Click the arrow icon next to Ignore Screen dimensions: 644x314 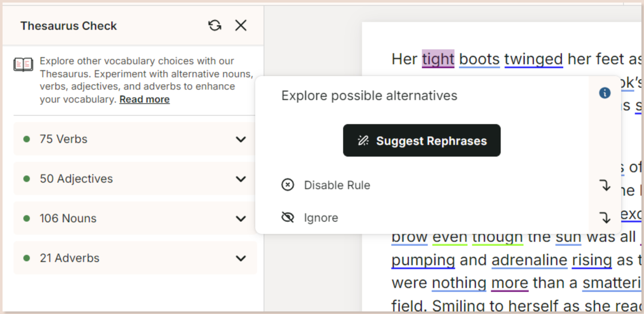(x=605, y=217)
